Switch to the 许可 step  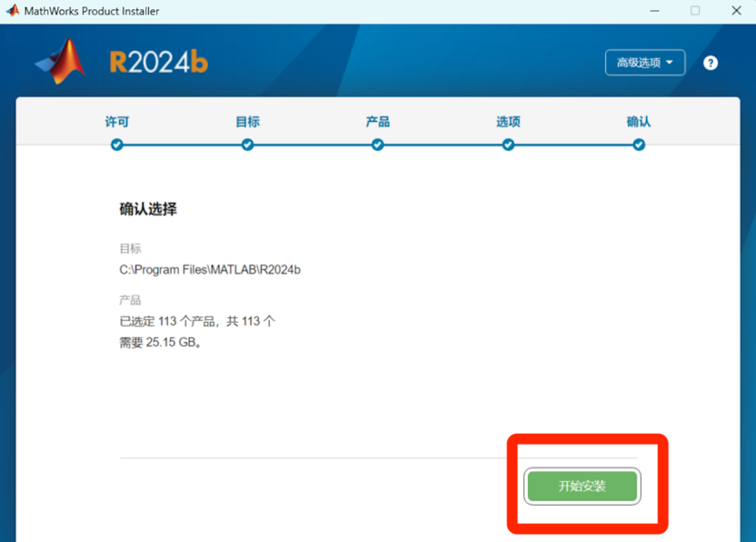pyautogui.click(x=116, y=122)
